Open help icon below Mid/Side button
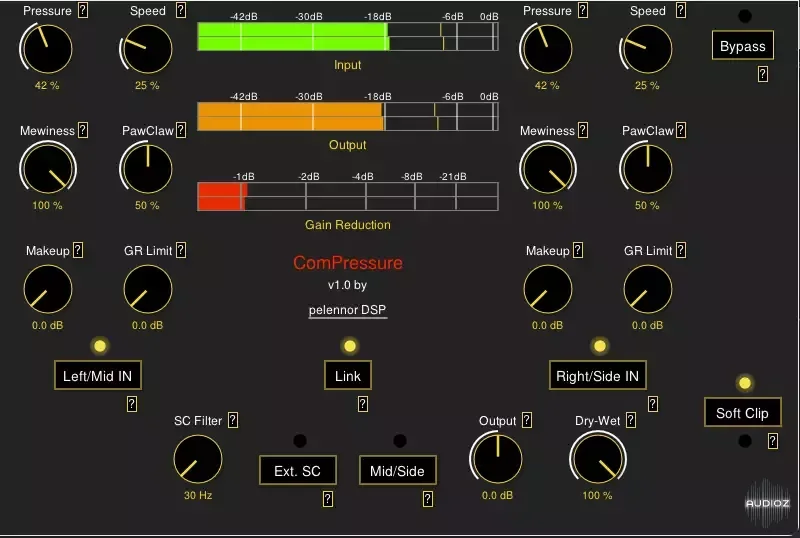This screenshot has width=800, height=538. coord(428,499)
